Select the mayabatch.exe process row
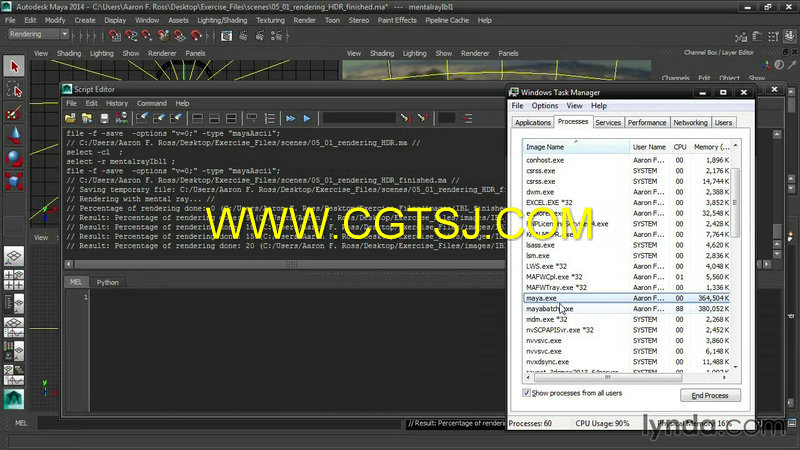This screenshot has width=800, height=450. click(x=627, y=309)
